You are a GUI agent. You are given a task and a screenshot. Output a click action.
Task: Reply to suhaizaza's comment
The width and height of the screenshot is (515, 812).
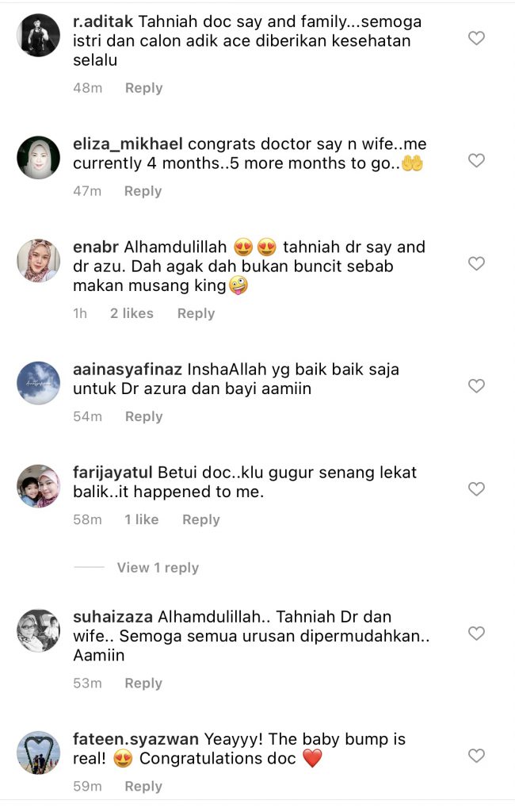[143, 683]
